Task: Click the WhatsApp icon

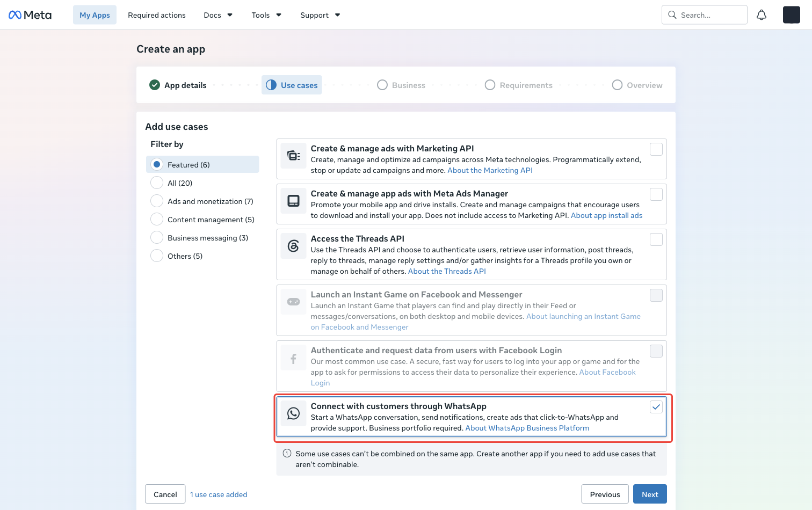Action: click(293, 413)
